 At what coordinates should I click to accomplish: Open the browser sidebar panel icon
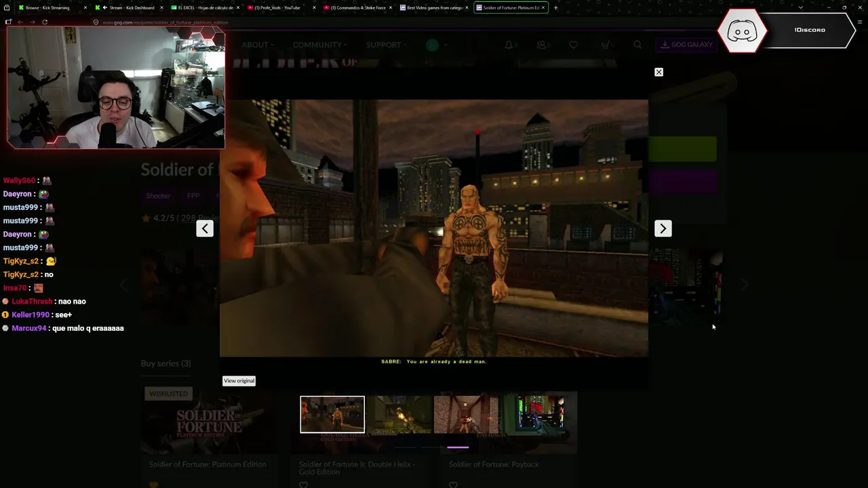click(x=8, y=22)
